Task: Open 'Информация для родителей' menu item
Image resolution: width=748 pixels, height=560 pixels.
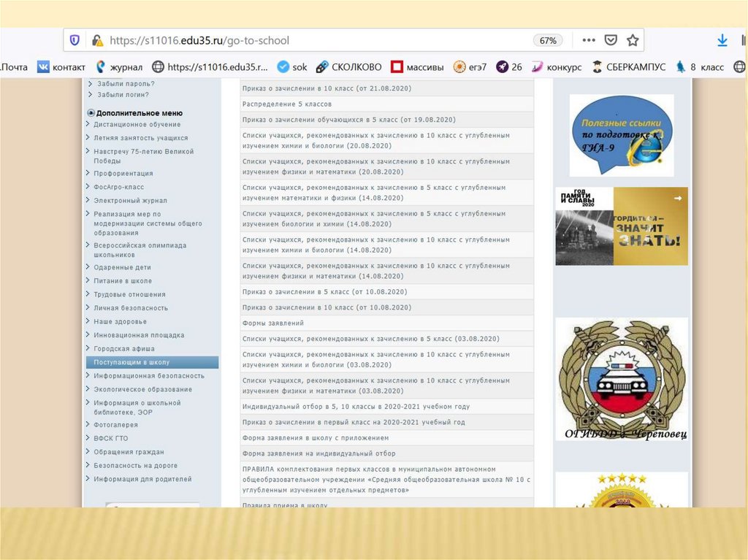Action: point(142,479)
